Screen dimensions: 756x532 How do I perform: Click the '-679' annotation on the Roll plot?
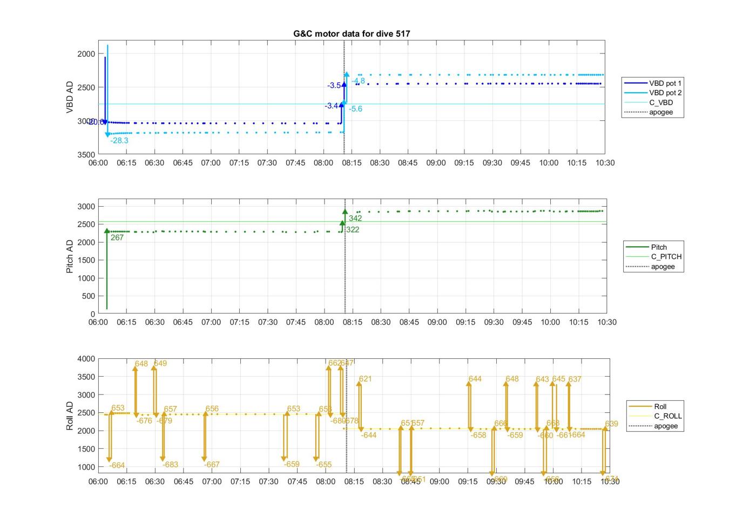(x=164, y=421)
